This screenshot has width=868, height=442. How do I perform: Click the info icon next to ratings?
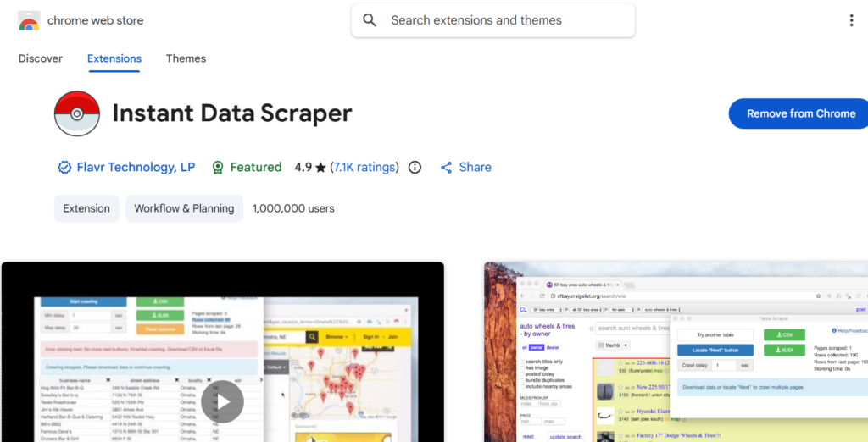(415, 168)
